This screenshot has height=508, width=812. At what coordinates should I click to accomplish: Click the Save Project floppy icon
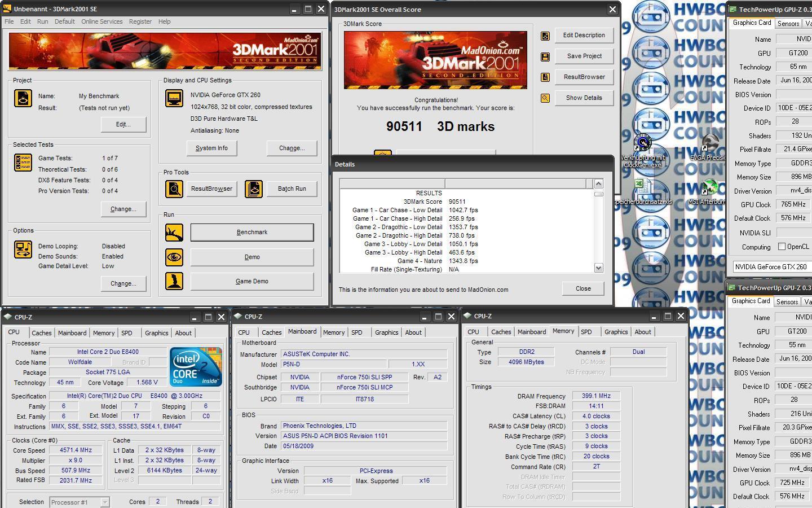tap(545, 56)
